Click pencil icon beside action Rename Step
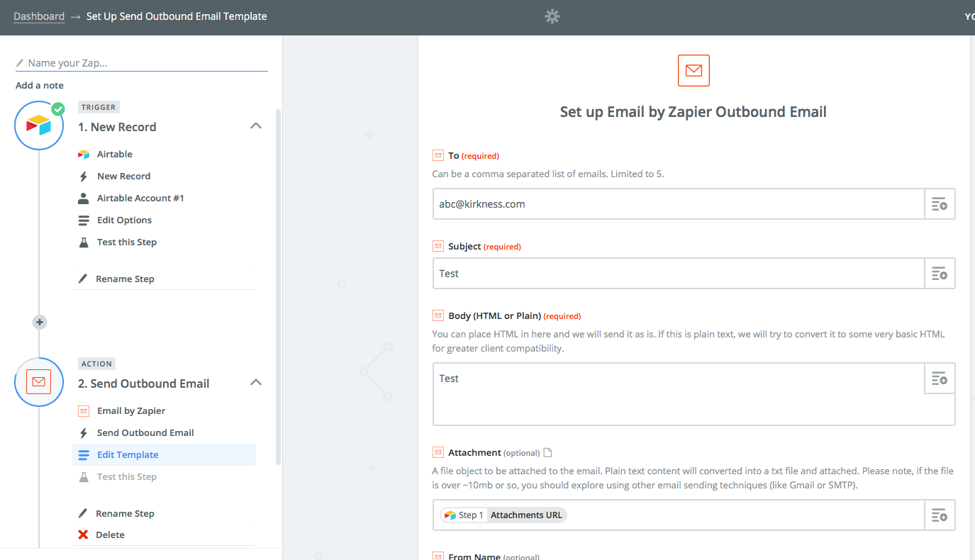 [83, 513]
